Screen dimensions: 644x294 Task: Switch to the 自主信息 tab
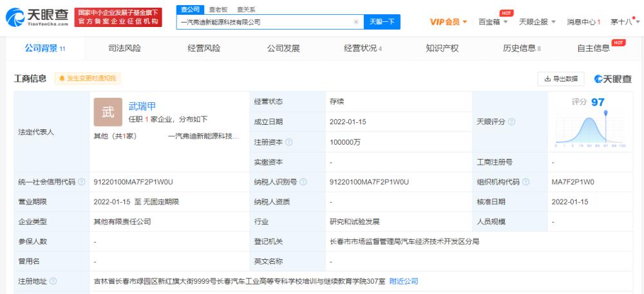(x=594, y=48)
